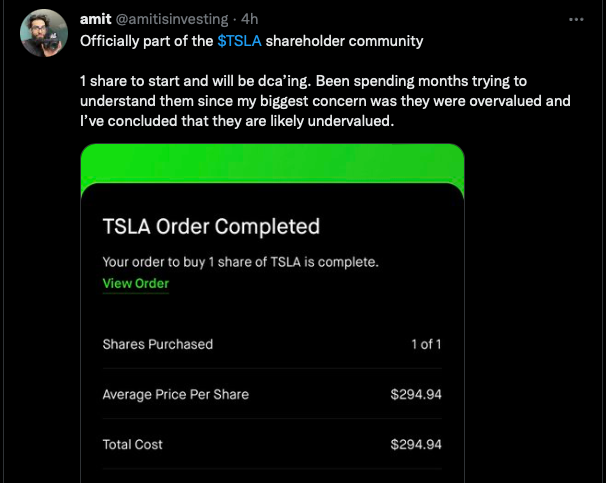This screenshot has width=606, height=483.
Task: Open the amit display name
Action: [95, 19]
